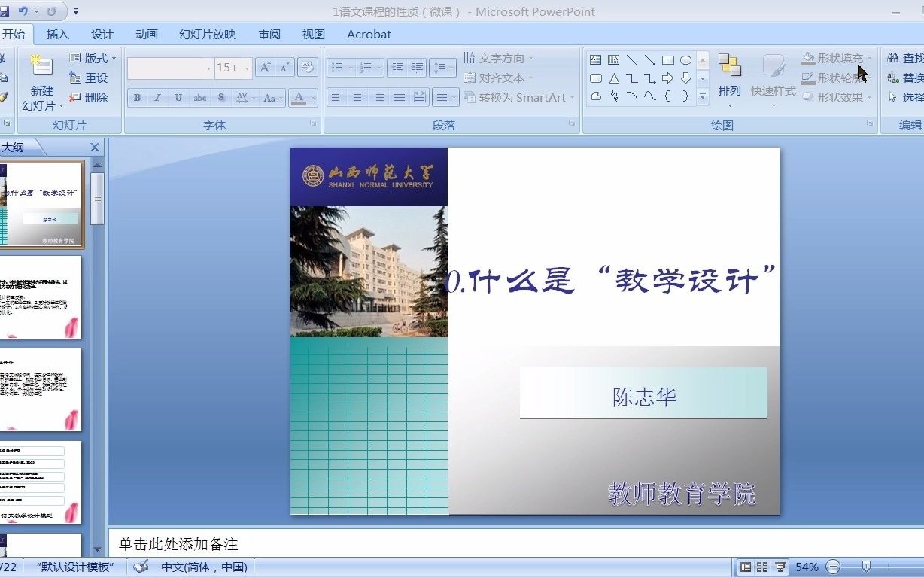This screenshot has width=924, height=578.
Task: Click the notes area reading 单击此处添加备注
Action: pyautogui.click(x=301, y=543)
